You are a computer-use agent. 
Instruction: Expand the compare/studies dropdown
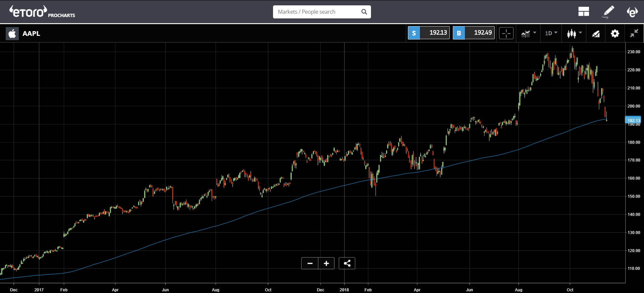coord(529,33)
